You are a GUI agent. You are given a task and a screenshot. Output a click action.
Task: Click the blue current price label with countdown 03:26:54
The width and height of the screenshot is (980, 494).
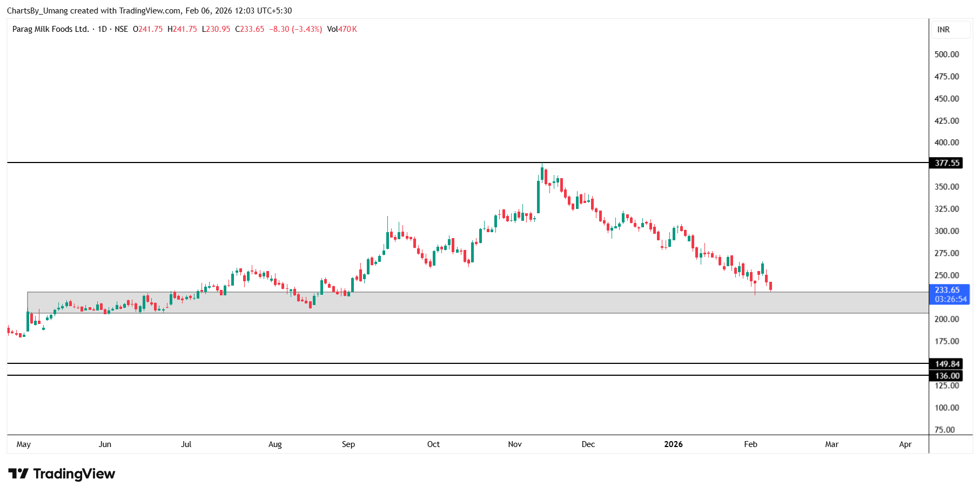950,295
